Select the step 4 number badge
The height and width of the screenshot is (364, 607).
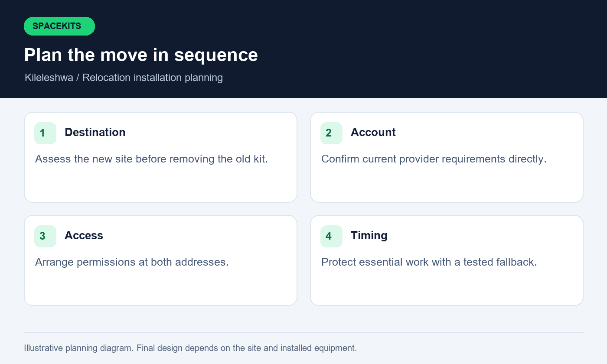pyautogui.click(x=331, y=236)
